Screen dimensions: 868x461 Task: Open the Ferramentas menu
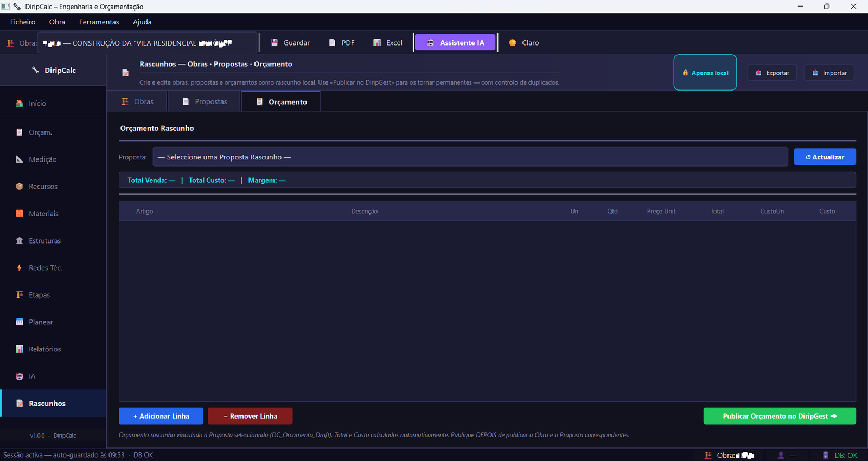99,22
